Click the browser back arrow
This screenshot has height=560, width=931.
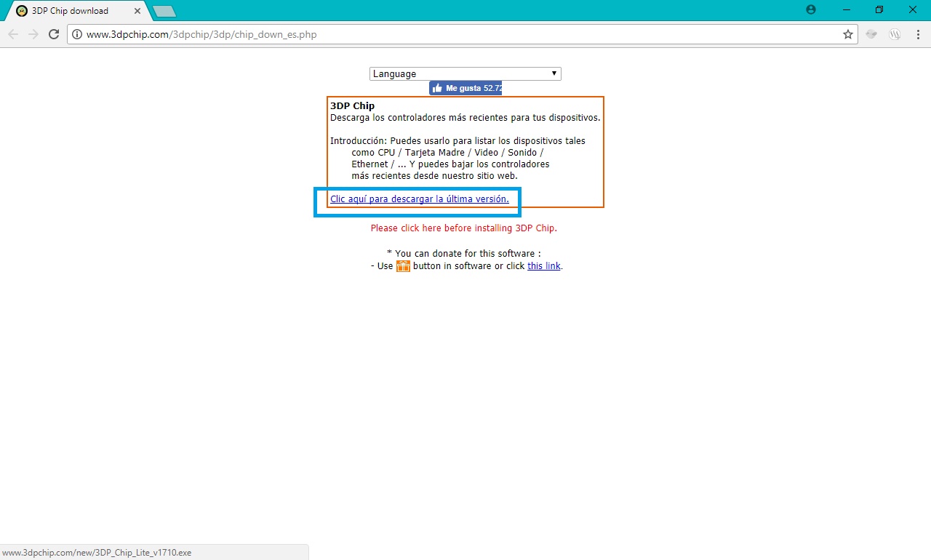pos(13,34)
